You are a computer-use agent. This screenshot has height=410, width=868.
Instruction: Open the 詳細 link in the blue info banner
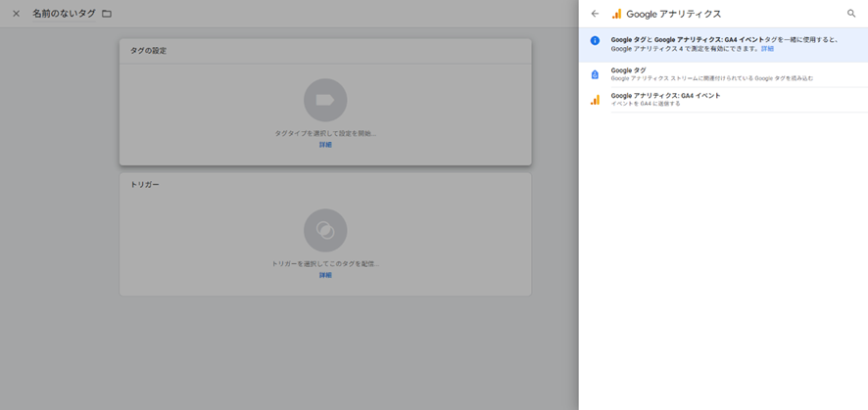click(767, 49)
